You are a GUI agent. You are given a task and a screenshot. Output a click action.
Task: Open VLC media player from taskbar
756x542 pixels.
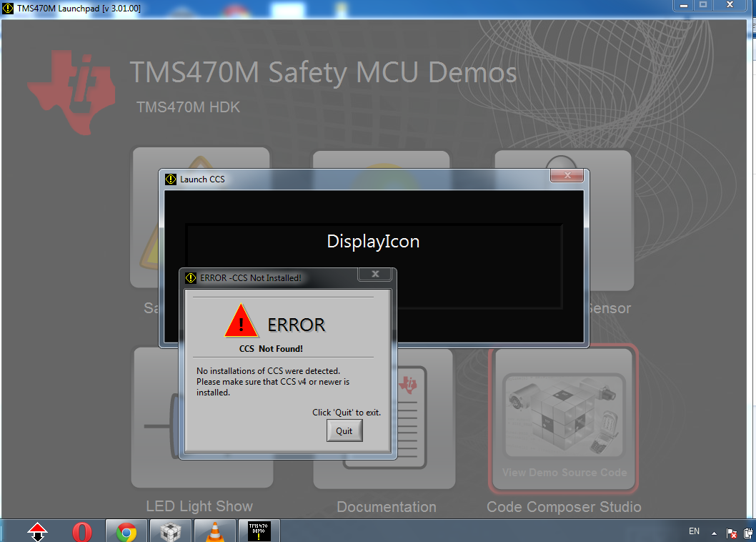coord(215,531)
